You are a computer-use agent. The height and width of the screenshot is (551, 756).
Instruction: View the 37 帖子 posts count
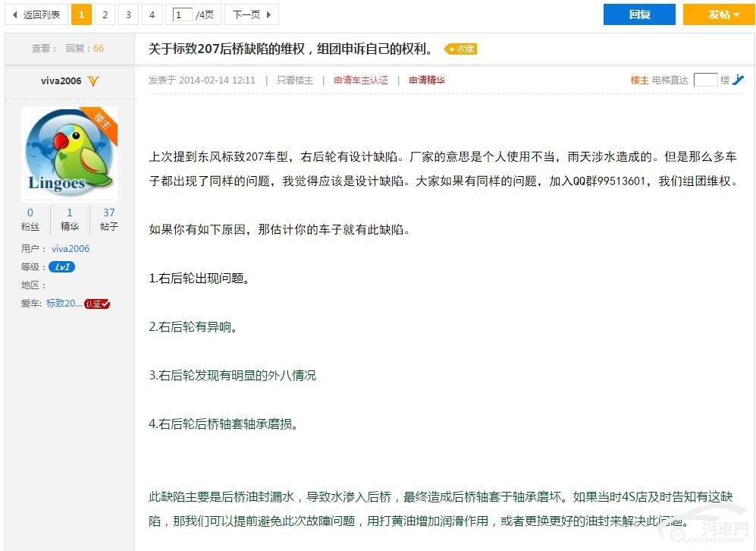tap(109, 219)
